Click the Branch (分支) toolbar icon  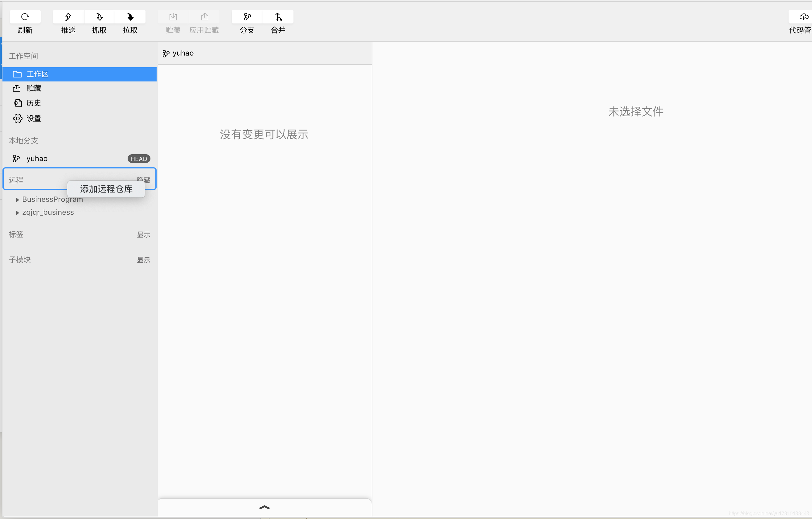coord(247,17)
